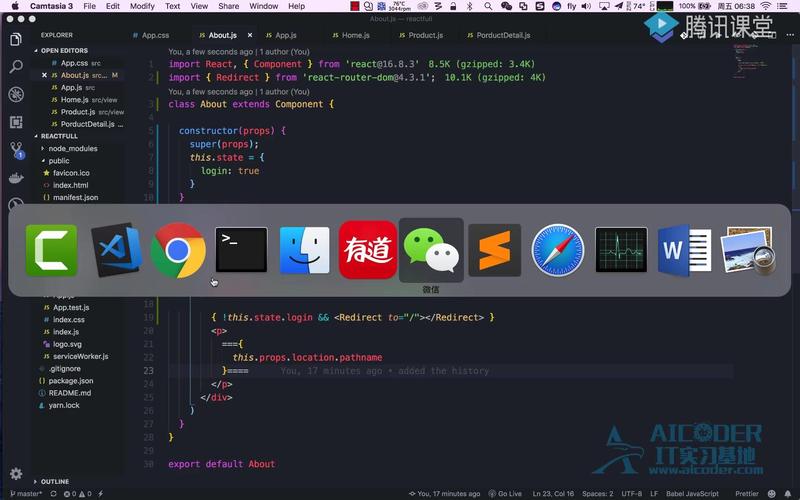Open the Explorer view in activity bar
The height and width of the screenshot is (500, 800).
[x=16, y=39]
